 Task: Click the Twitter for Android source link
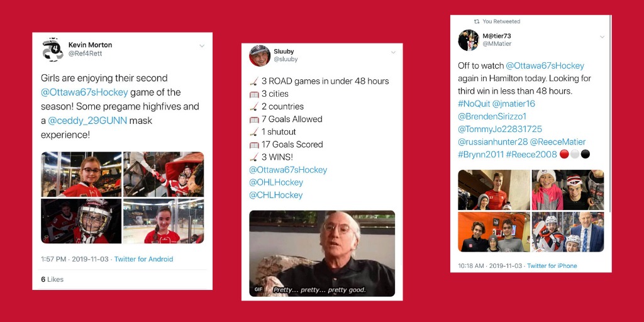(x=144, y=259)
